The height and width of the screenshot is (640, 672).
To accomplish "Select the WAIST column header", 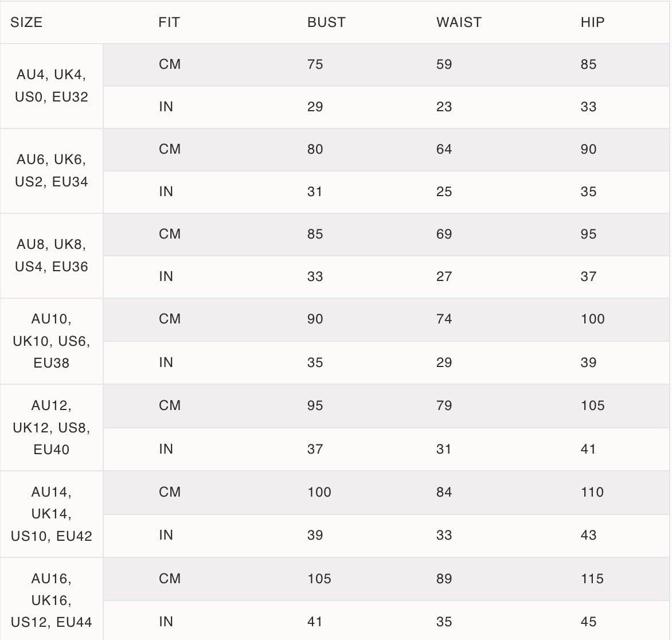I will [459, 22].
